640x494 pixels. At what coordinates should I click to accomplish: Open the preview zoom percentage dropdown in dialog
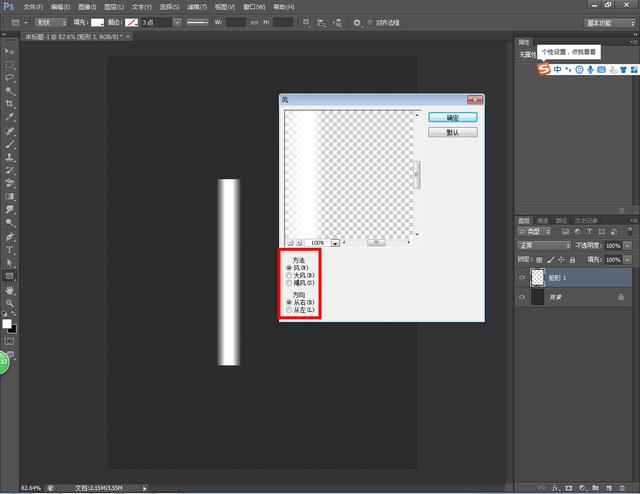[x=335, y=243]
